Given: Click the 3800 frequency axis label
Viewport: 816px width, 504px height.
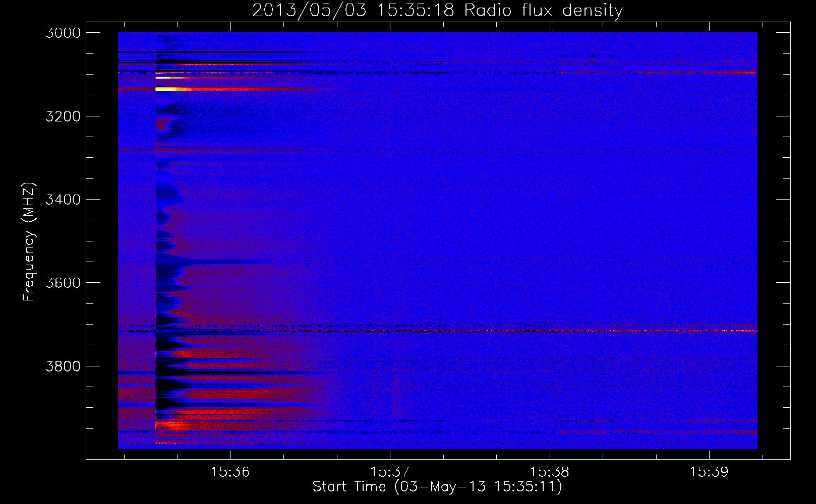Looking at the screenshot, I should (x=63, y=366).
